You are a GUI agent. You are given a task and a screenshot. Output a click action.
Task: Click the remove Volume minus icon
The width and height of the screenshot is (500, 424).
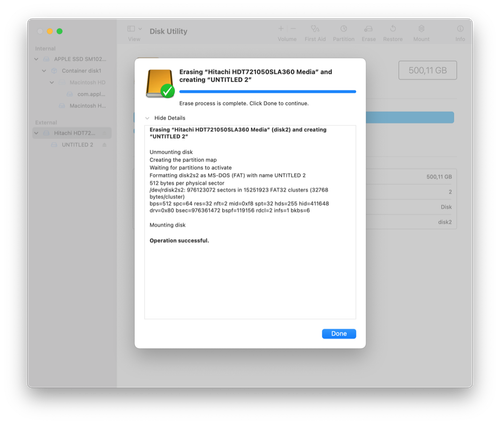293,29
